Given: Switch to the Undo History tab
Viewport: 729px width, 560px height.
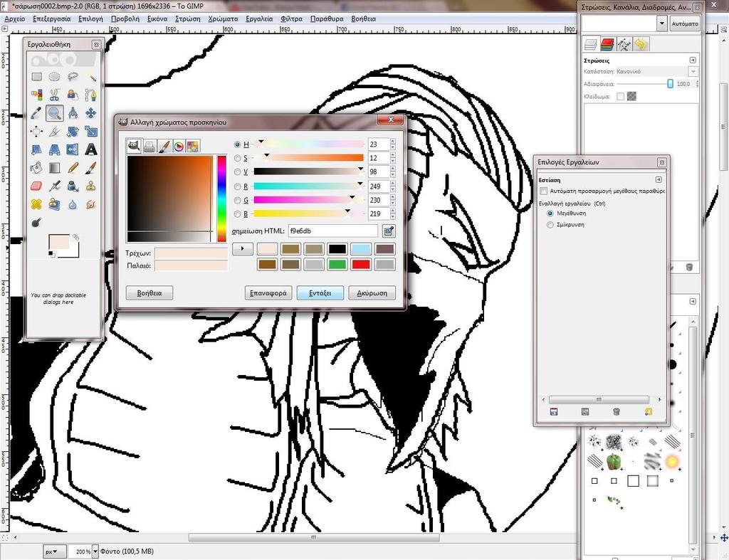Looking at the screenshot, I should (x=641, y=44).
